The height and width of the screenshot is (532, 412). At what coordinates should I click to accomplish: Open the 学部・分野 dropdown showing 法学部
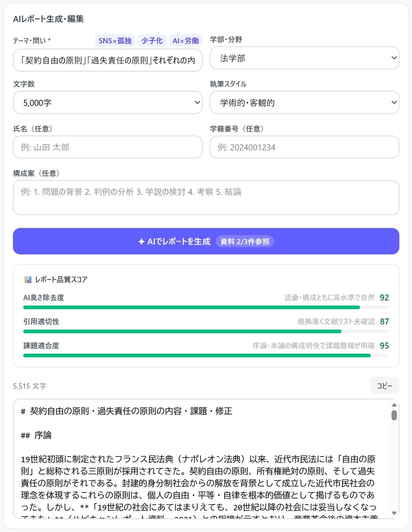click(305, 58)
